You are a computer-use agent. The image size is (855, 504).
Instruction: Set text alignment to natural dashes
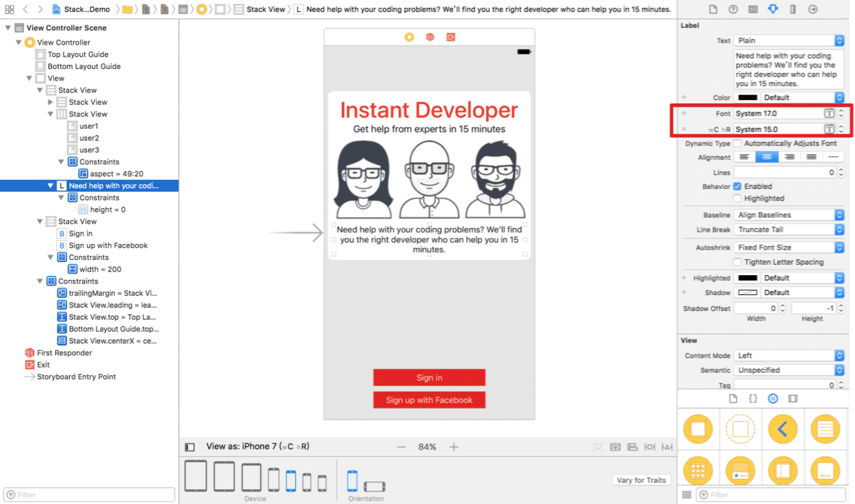point(833,157)
